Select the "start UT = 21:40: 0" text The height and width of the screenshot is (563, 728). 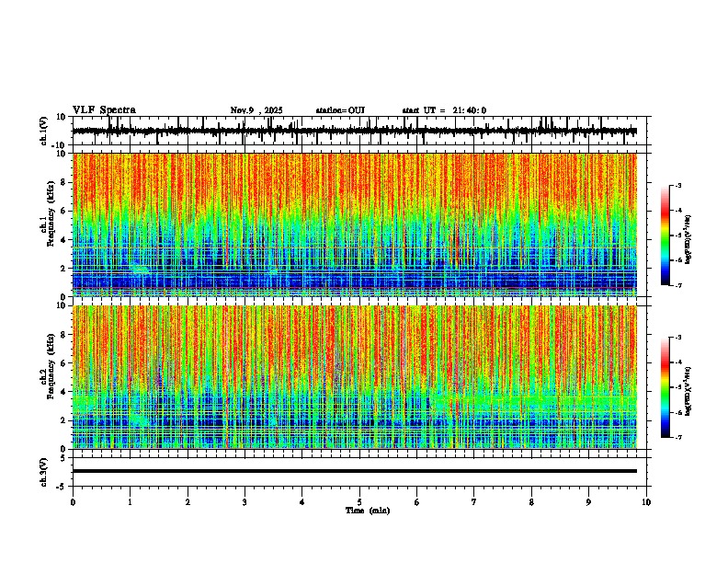[x=444, y=110]
